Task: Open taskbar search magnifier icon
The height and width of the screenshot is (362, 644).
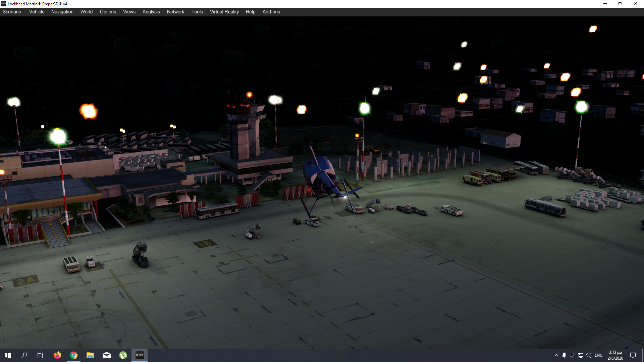Action: pyautogui.click(x=24, y=355)
